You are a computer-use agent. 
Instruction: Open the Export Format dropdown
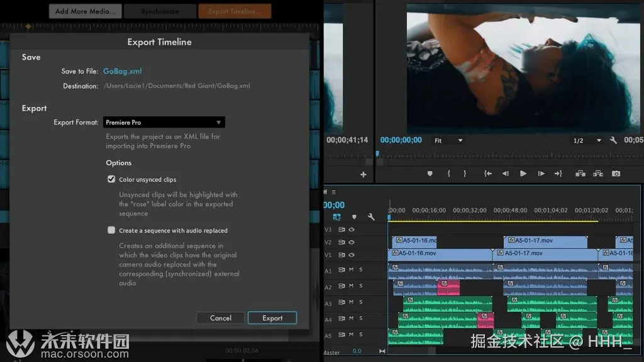tap(164, 123)
